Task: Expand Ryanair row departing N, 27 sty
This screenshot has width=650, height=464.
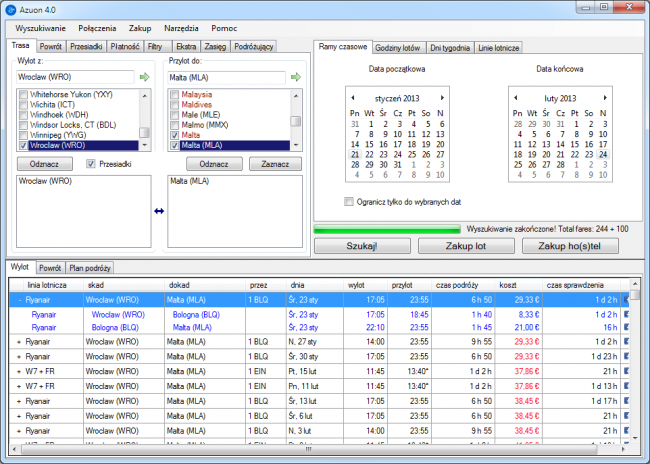Action: (x=21, y=341)
